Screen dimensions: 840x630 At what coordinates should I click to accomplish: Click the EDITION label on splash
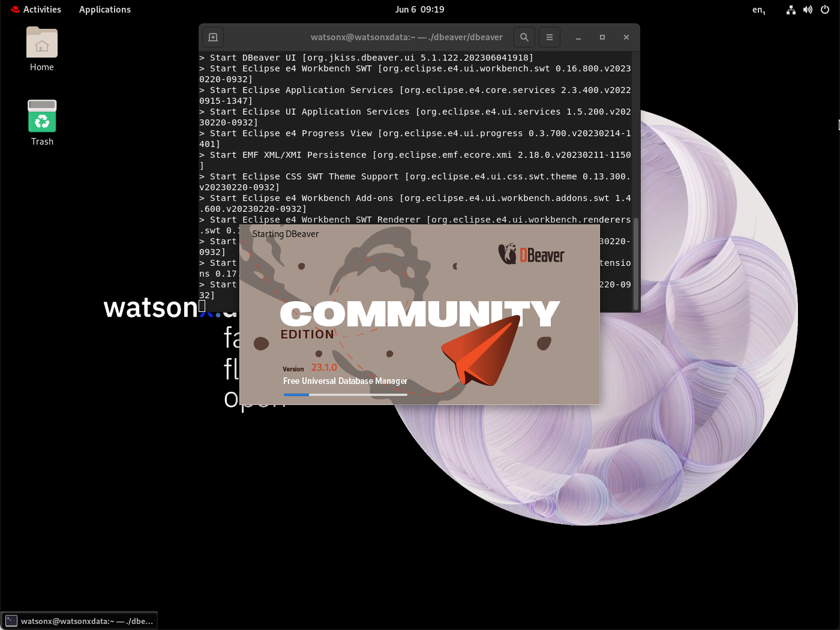(307, 334)
